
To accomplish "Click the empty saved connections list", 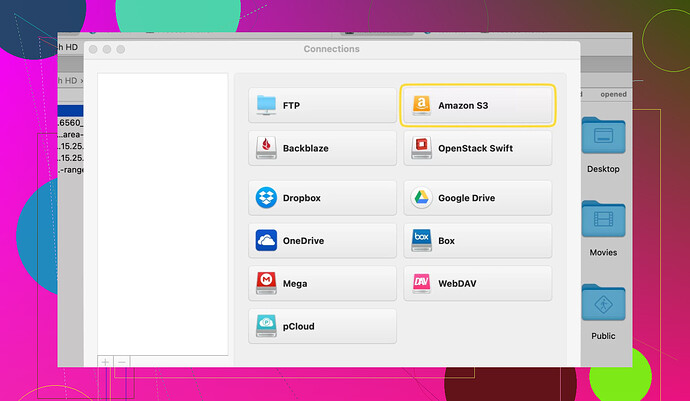I will point(163,214).
